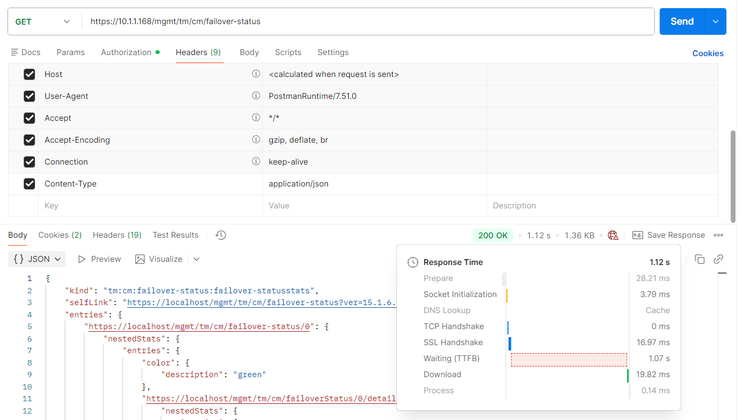Viewport: 743px width, 420px height.
Task: Click the link icon in response toolbar
Action: [x=718, y=259]
